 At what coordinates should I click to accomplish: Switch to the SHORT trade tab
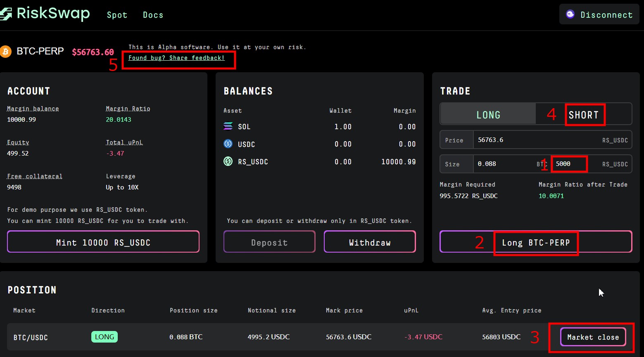[584, 115]
